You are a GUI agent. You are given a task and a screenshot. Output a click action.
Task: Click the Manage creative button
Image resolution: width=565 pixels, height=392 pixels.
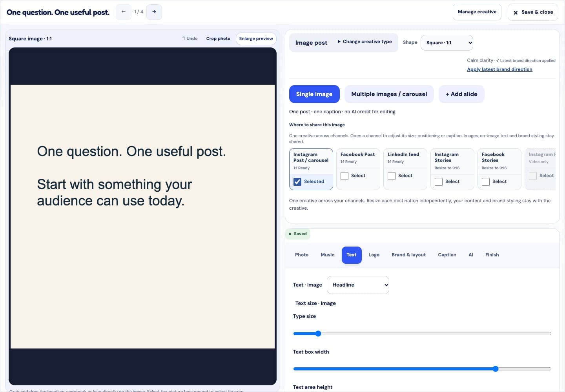coord(477,12)
